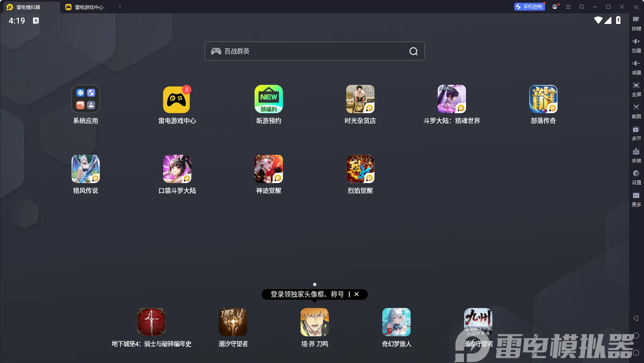
Task: Click the 手机控制 button
Action: (x=529, y=7)
